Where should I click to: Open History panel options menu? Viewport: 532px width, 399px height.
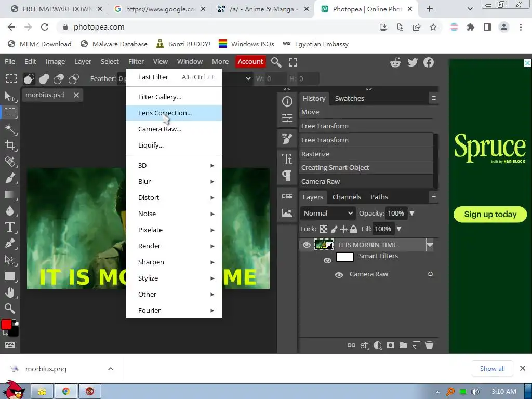tap(434, 98)
